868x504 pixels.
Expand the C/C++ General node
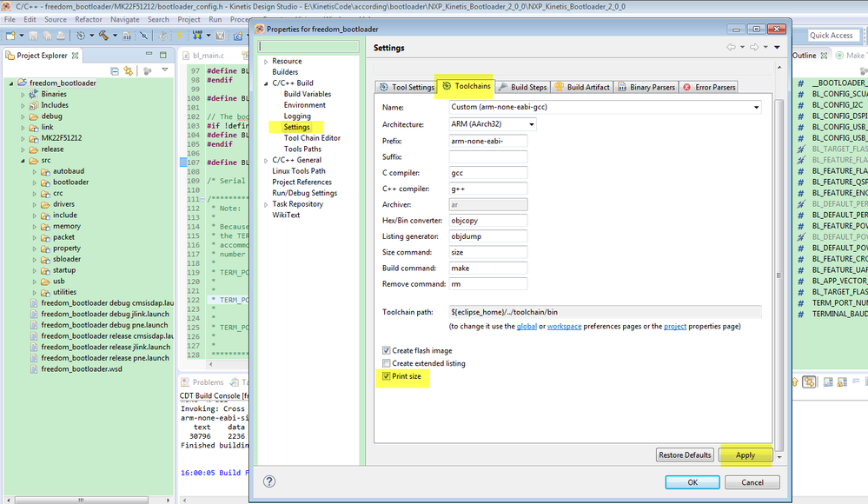pyautogui.click(x=266, y=161)
